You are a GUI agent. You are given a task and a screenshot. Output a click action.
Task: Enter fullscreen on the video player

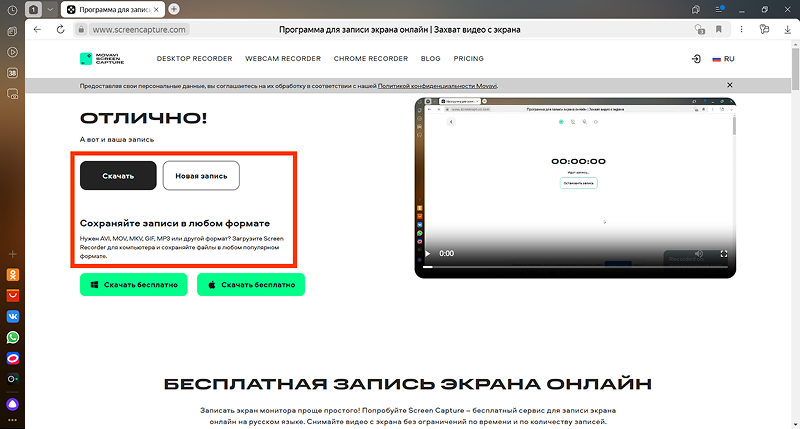click(723, 254)
